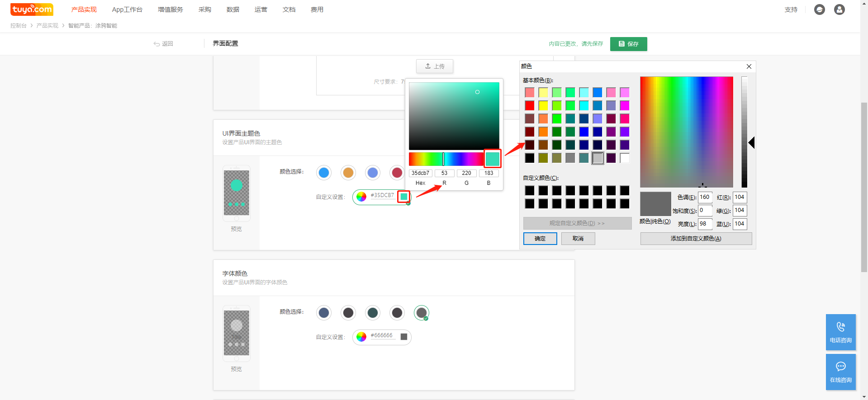868x400 pixels.
Task: Select the crimson theme color circle
Action: (x=397, y=173)
